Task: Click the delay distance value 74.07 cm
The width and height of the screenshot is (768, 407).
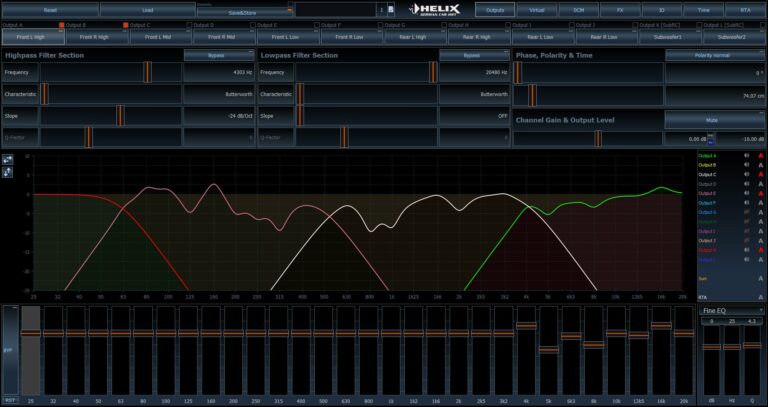Action: click(715, 96)
